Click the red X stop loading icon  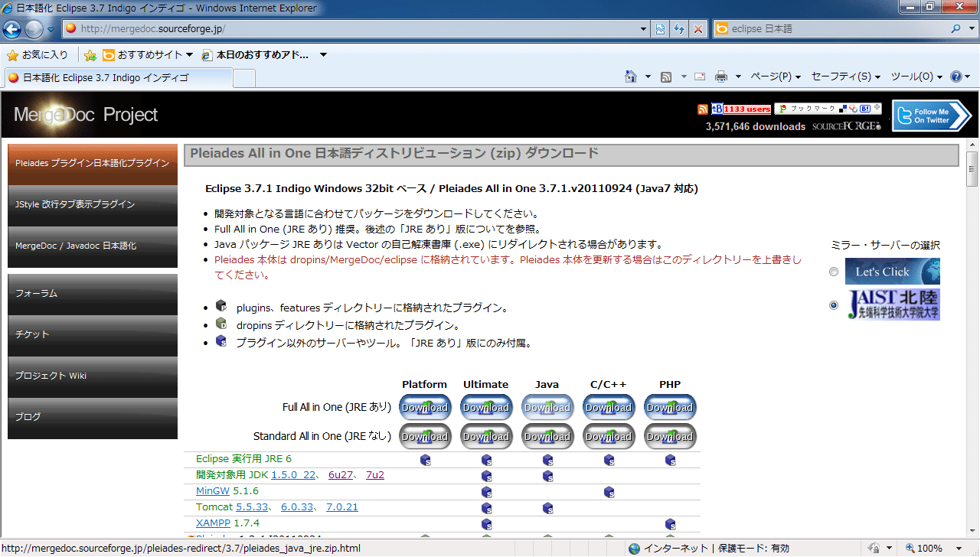(x=697, y=29)
